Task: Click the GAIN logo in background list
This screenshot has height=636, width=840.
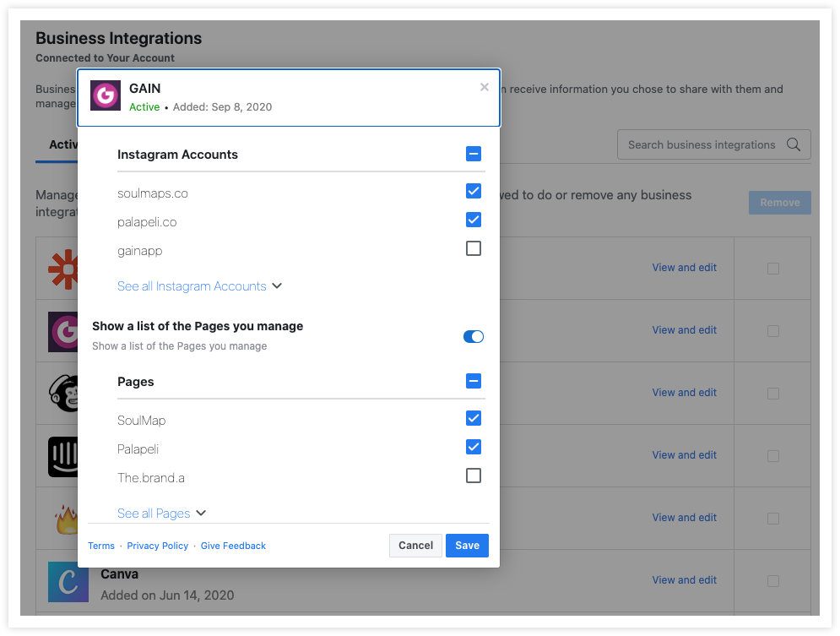Action: 63,332
